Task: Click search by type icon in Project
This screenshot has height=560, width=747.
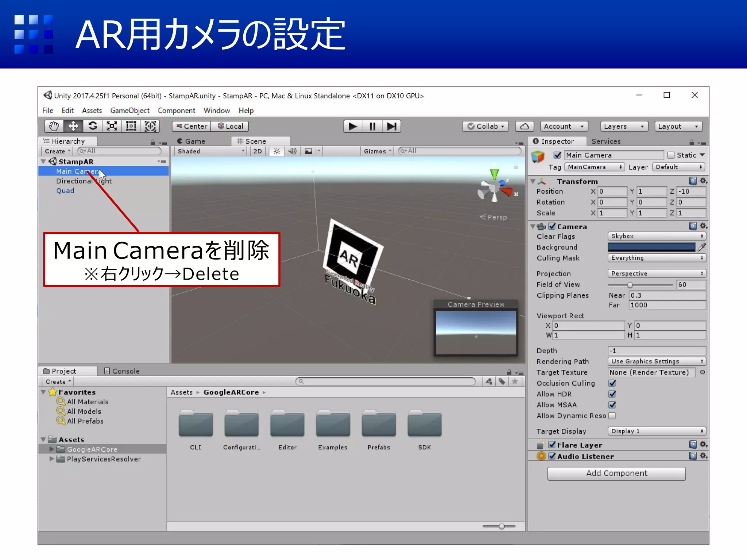Action: tap(489, 381)
